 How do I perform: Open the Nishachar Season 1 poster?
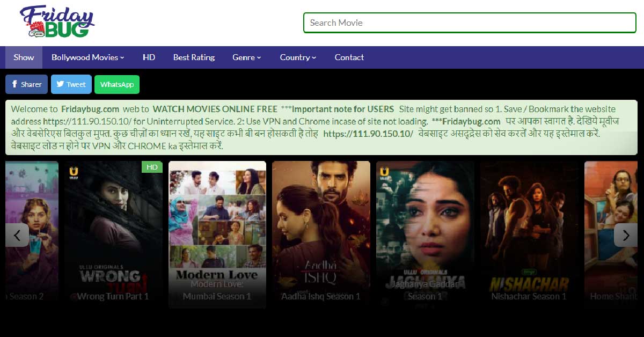[529, 235]
